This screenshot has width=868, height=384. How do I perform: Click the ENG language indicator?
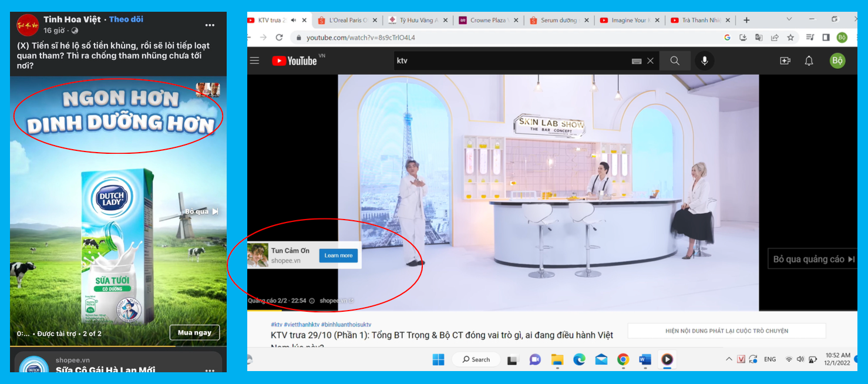[x=770, y=359]
